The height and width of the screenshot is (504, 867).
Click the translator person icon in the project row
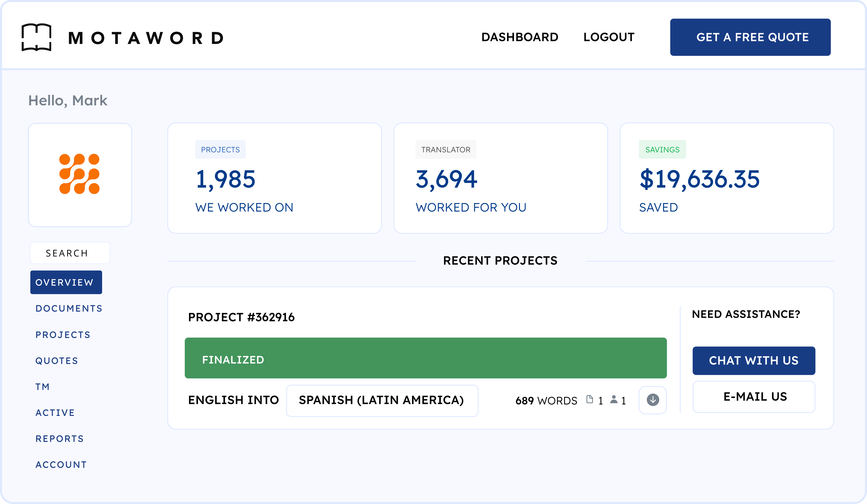pyautogui.click(x=614, y=399)
